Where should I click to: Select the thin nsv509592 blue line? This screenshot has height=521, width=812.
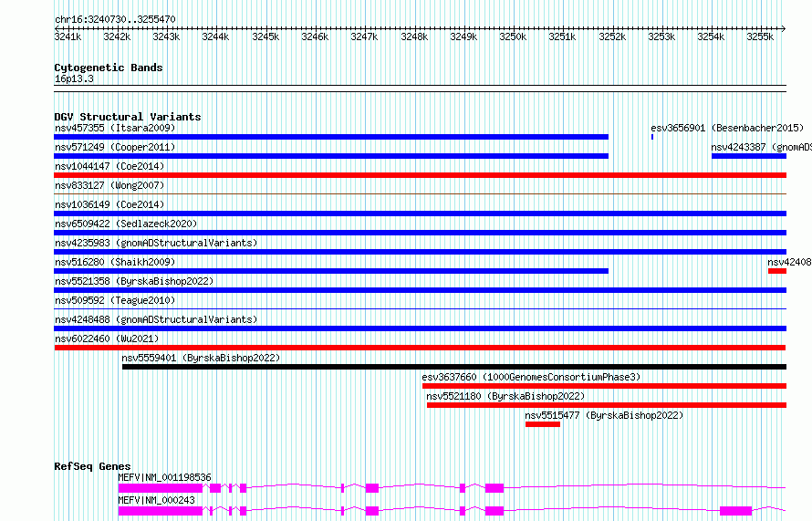pos(420,309)
